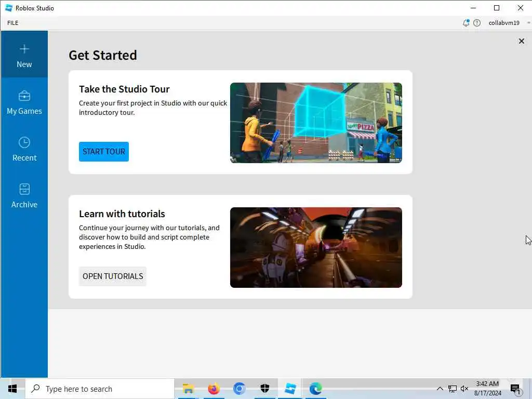532x399 pixels.
Task: Click the START TOUR button
Action: click(104, 152)
